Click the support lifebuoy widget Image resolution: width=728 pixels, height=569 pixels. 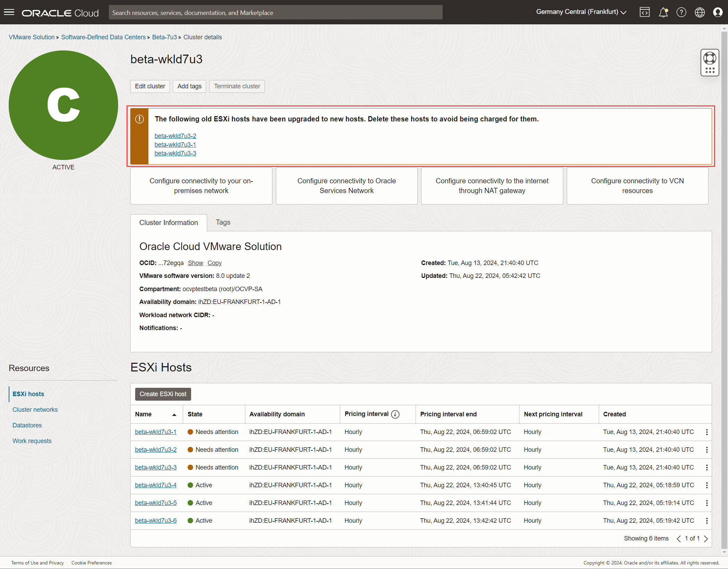click(x=710, y=58)
